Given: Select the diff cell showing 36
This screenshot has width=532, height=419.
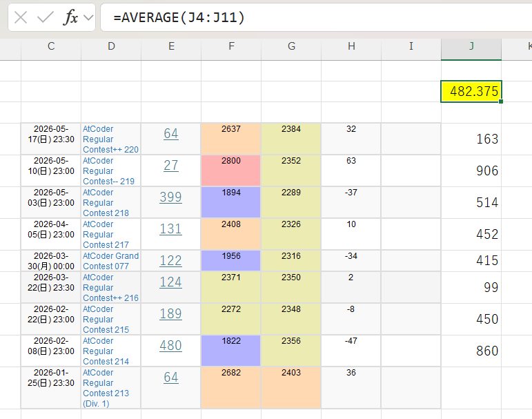Looking at the screenshot, I should [x=351, y=388].
